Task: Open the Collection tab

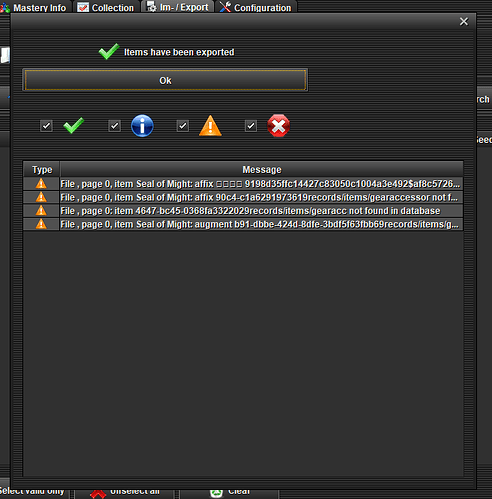Action: [x=106, y=7]
